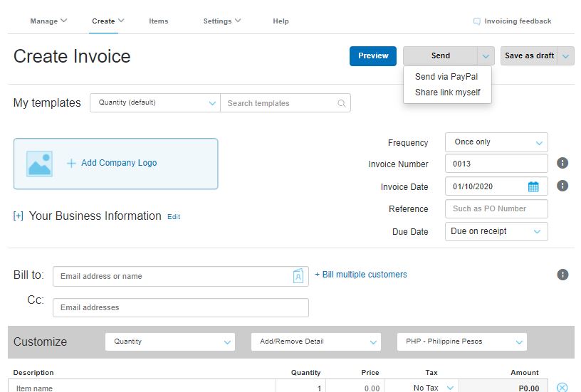Click Bill multiple customers link
Screen dimensions: 581x392
[361, 275]
